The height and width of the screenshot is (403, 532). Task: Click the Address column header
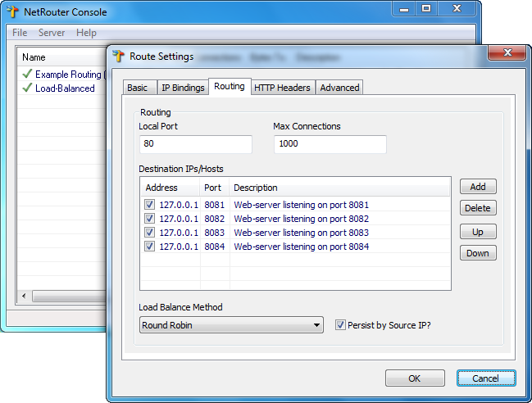click(170, 187)
